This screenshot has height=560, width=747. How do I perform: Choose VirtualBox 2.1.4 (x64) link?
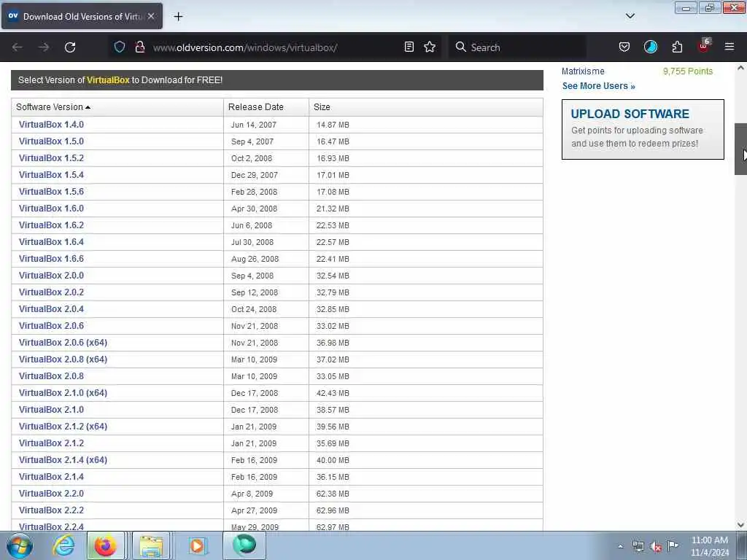coord(63,460)
